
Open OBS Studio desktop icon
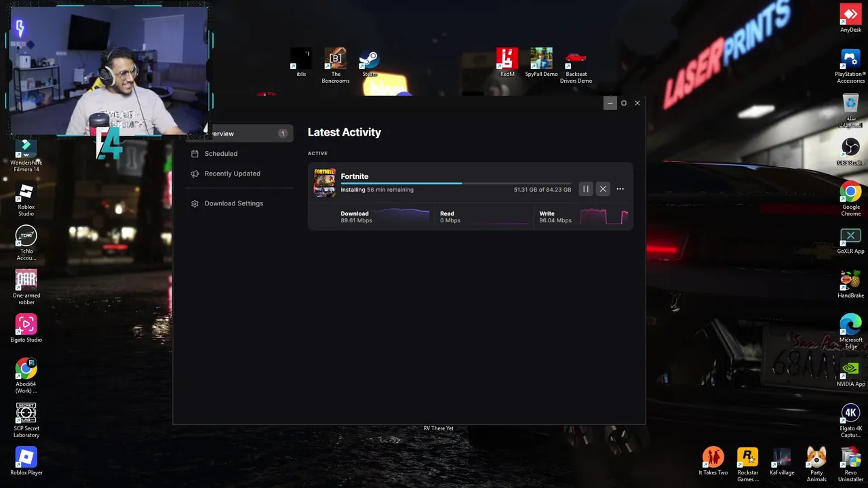850,151
